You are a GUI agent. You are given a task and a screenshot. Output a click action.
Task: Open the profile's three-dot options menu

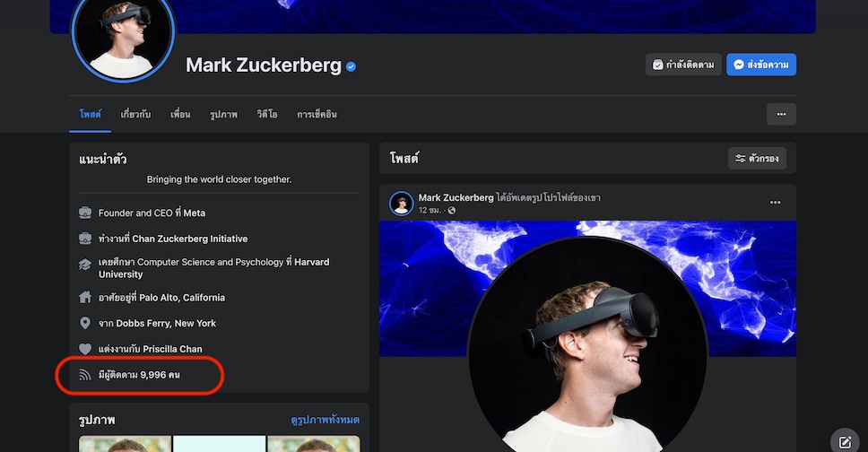coord(781,114)
